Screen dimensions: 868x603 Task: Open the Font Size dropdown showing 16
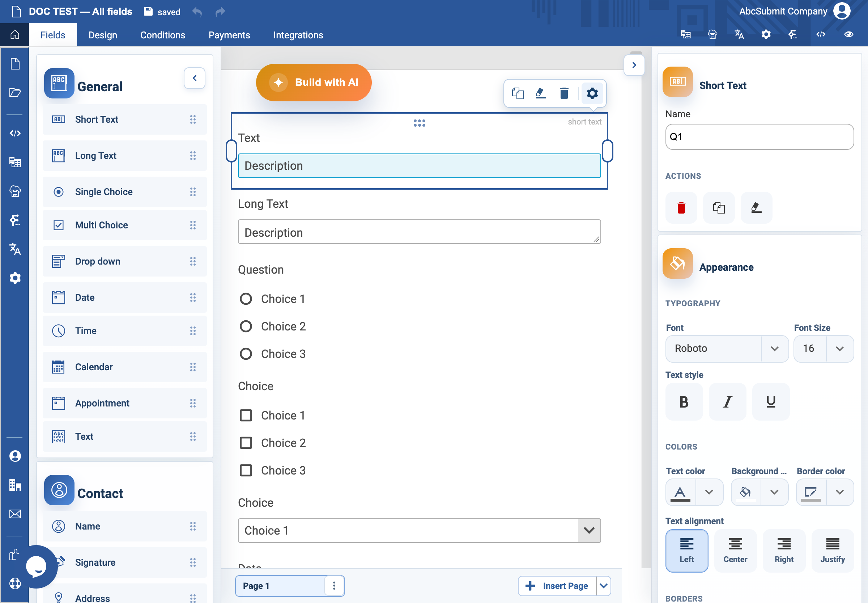click(x=824, y=348)
